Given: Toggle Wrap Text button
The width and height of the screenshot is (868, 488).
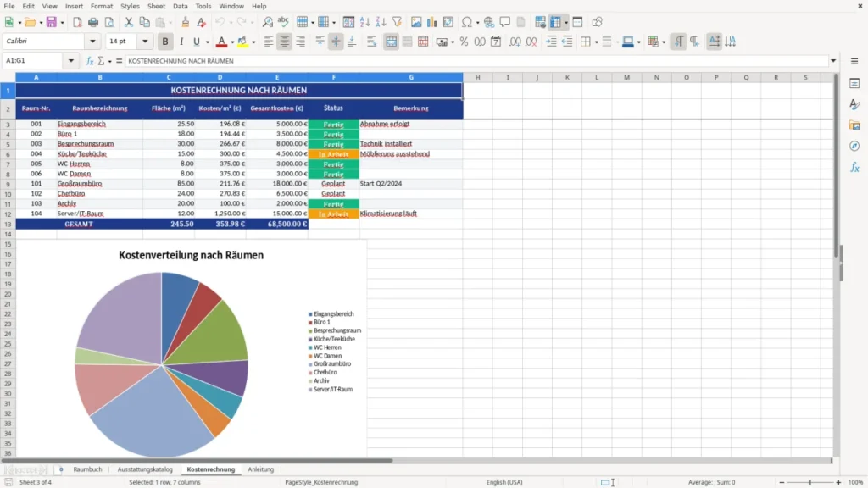Looking at the screenshot, I should coord(371,42).
